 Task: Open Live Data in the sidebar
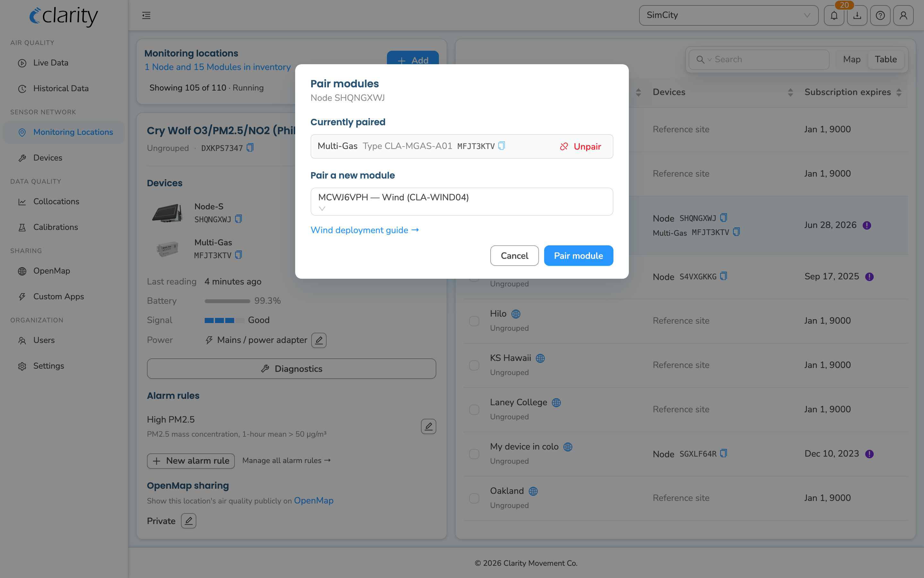tap(64, 63)
